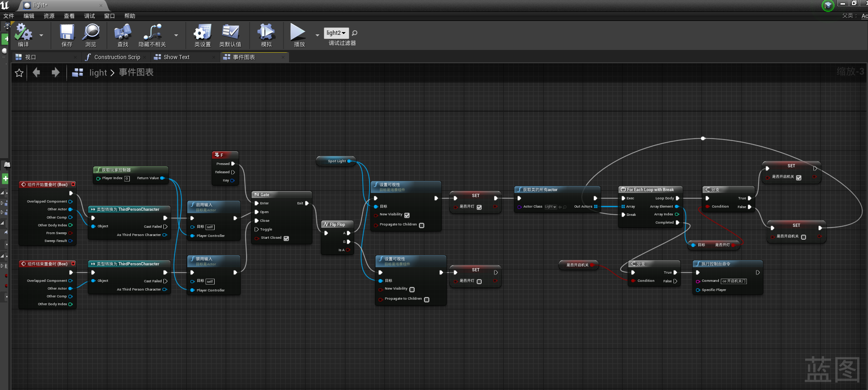Open Class Settings (类设置)
868x390 pixels.
[202, 33]
